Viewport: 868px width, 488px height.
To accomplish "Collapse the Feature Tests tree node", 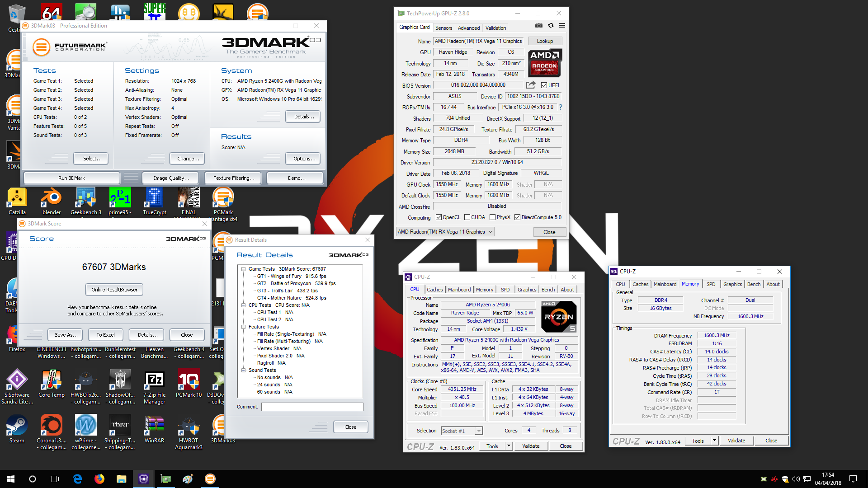I will [x=243, y=327].
